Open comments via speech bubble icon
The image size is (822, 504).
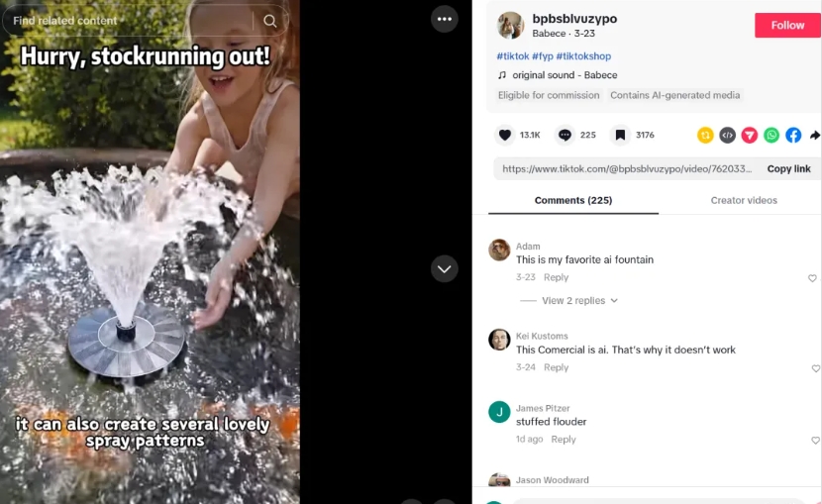(x=565, y=136)
